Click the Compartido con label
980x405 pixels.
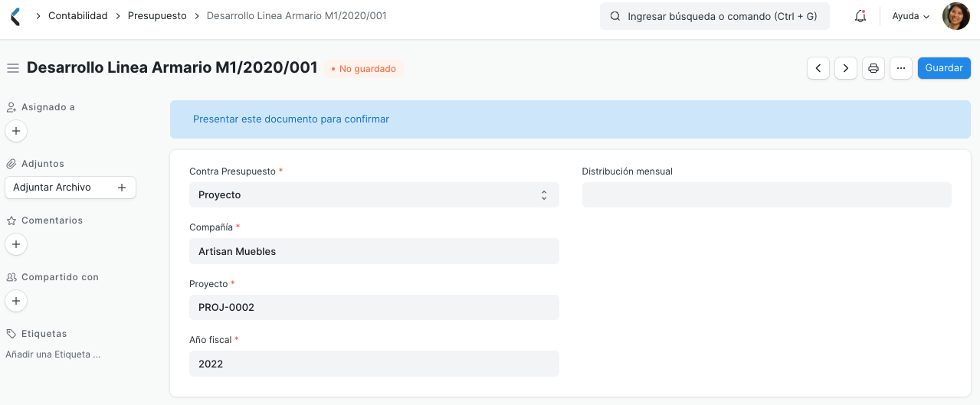tap(60, 277)
